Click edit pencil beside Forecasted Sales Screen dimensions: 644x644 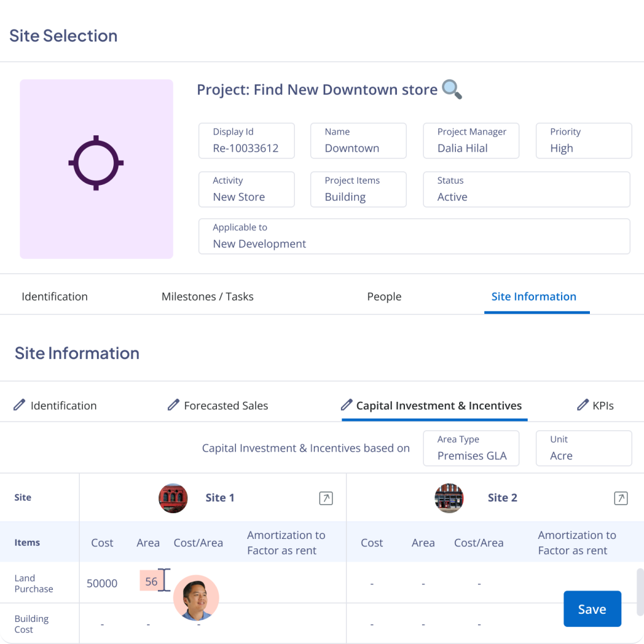point(173,405)
